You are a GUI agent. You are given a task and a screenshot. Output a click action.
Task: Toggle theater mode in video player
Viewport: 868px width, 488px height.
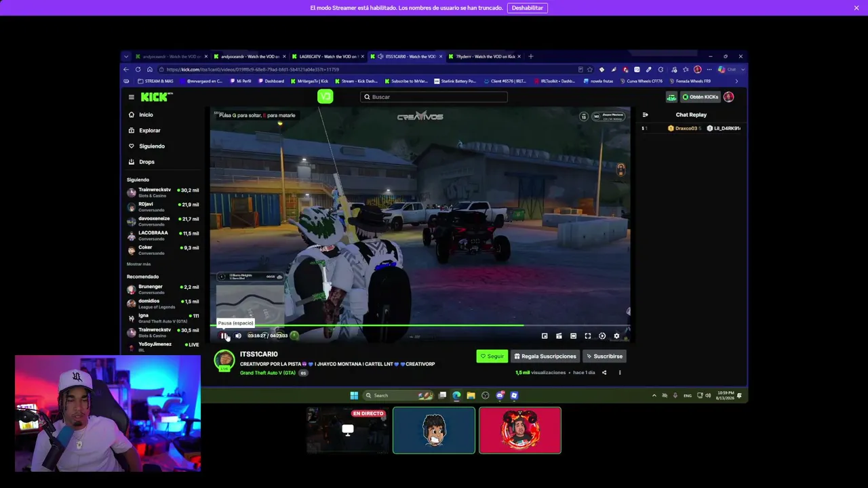(x=573, y=335)
